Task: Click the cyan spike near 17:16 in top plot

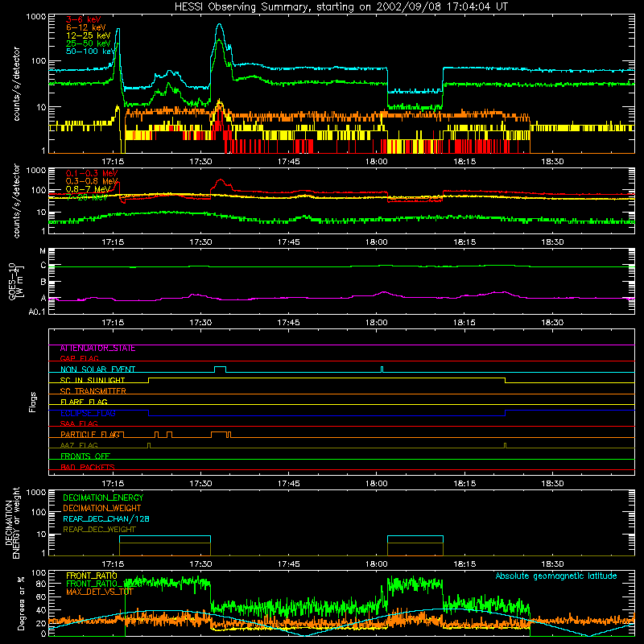Action: 118,31
